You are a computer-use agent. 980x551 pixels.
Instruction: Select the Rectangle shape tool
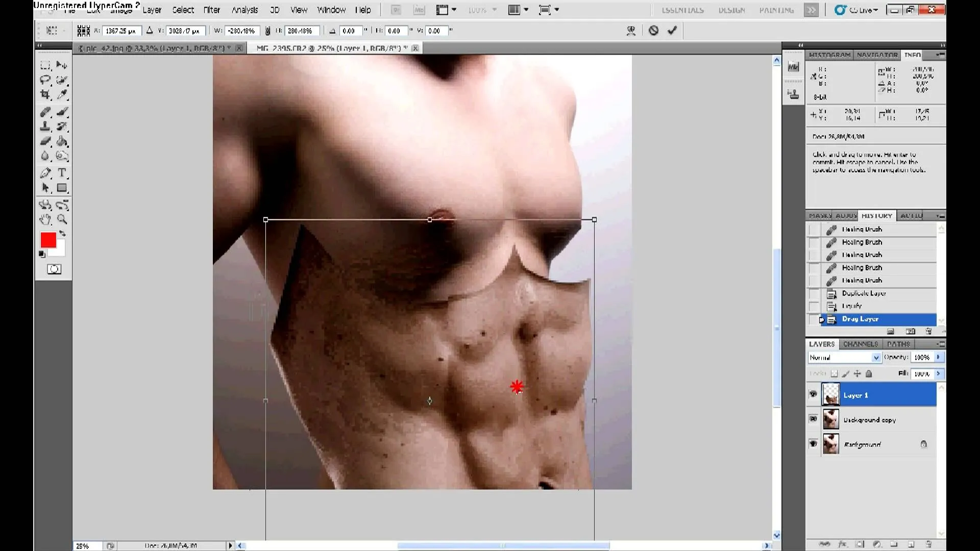coord(62,188)
